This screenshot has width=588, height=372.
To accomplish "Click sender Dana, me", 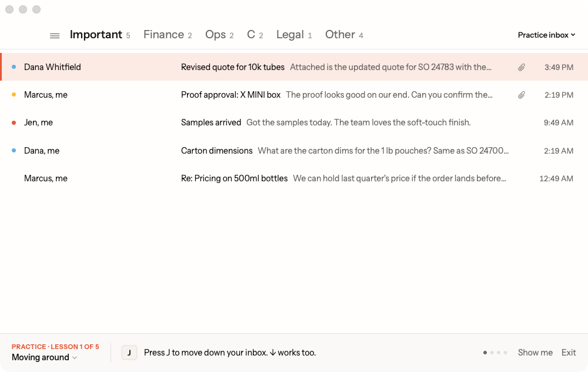I will (x=42, y=151).
